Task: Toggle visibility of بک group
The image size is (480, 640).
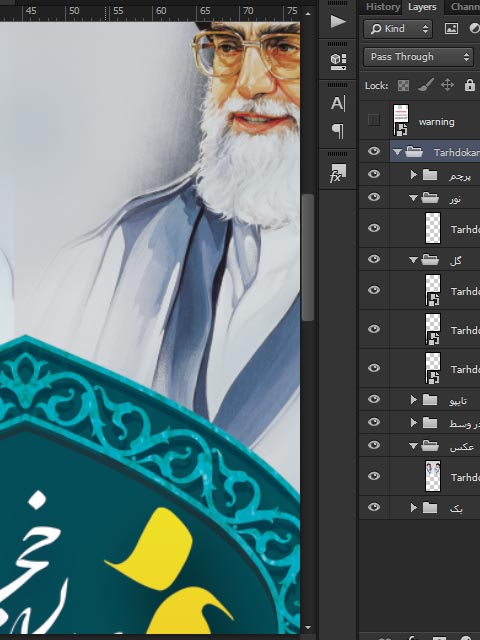Action: pyautogui.click(x=373, y=507)
